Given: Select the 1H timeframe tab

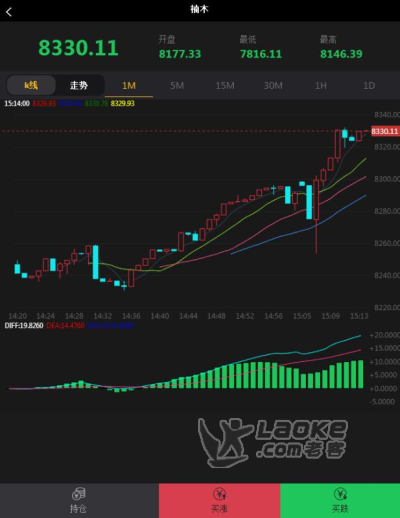Looking at the screenshot, I should point(321,86).
